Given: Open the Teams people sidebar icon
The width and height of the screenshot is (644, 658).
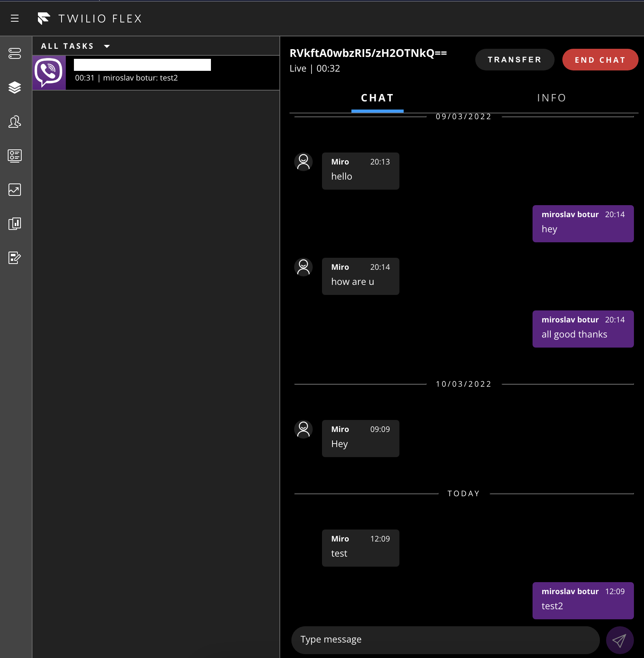Looking at the screenshot, I should pos(15,122).
